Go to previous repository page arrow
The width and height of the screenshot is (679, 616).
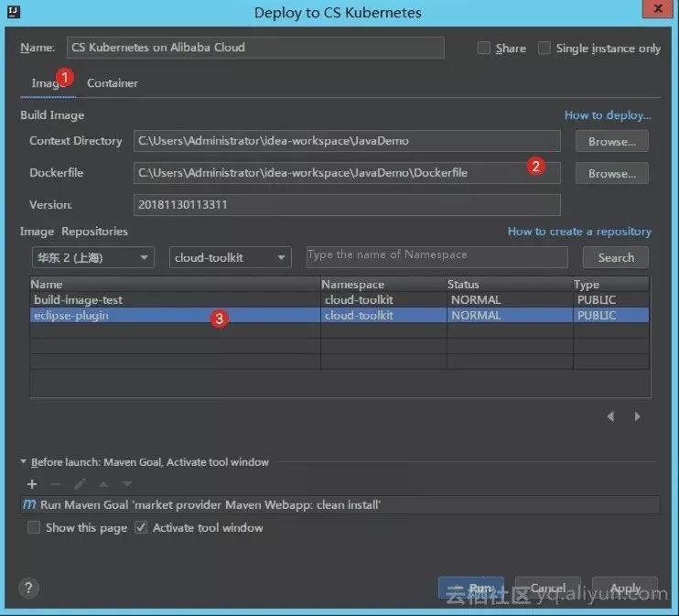pyautogui.click(x=610, y=416)
